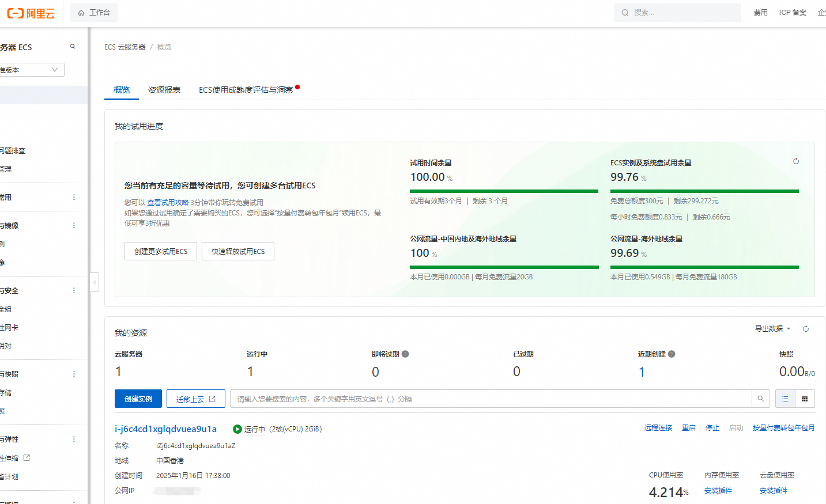Switch to the 概览 tab

point(122,90)
